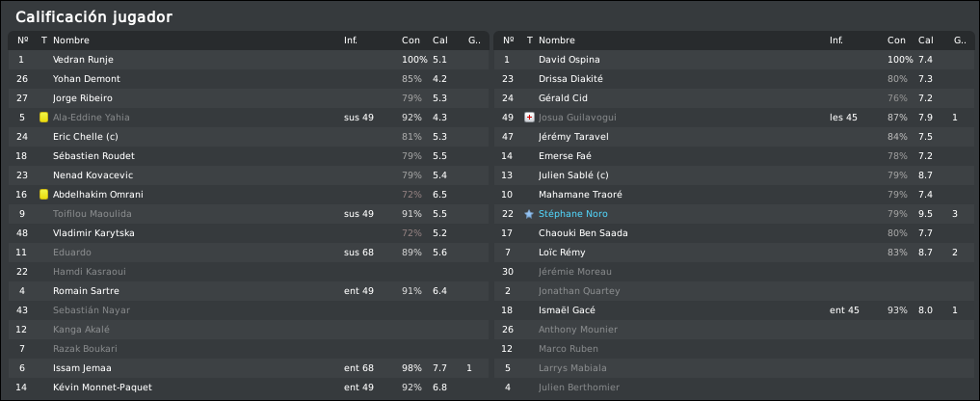Click the G.. goals header in left table

475,40
